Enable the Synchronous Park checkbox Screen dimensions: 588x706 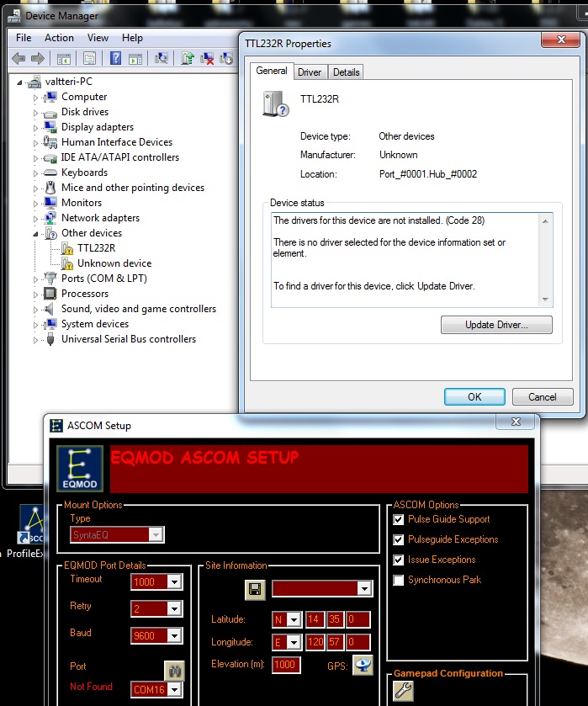399,580
